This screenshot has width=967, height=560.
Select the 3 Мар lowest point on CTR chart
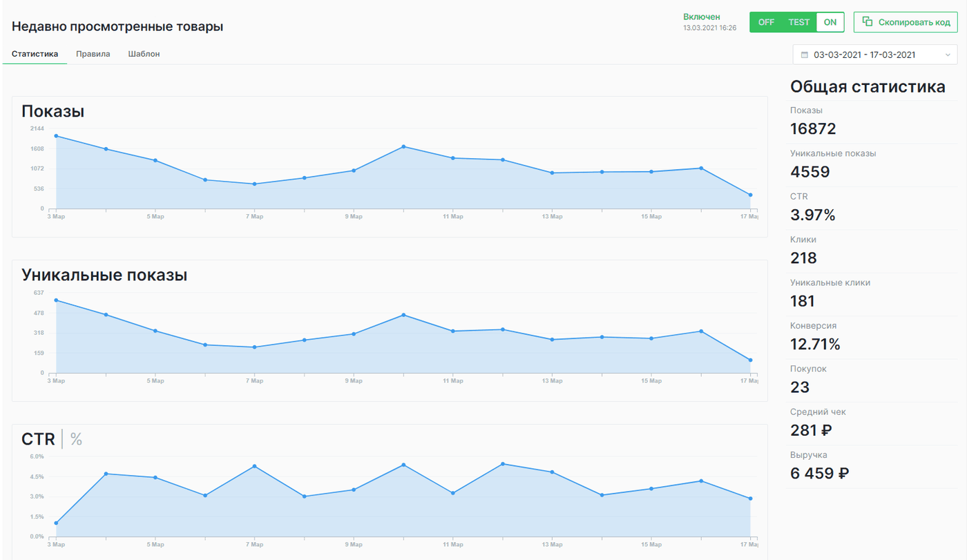point(56,523)
